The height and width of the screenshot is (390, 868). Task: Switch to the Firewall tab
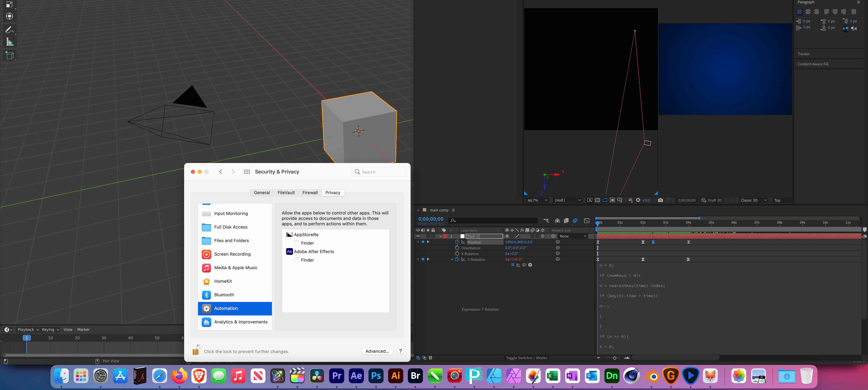point(310,193)
